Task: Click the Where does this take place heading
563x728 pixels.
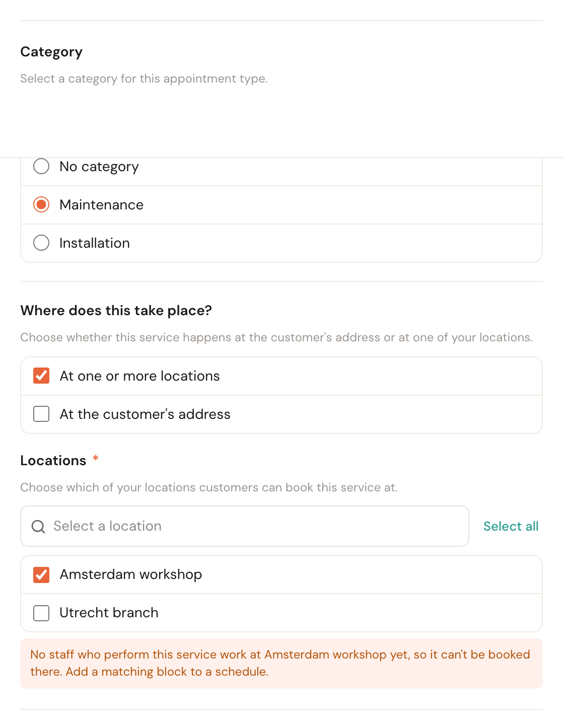Action: (x=116, y=311)
